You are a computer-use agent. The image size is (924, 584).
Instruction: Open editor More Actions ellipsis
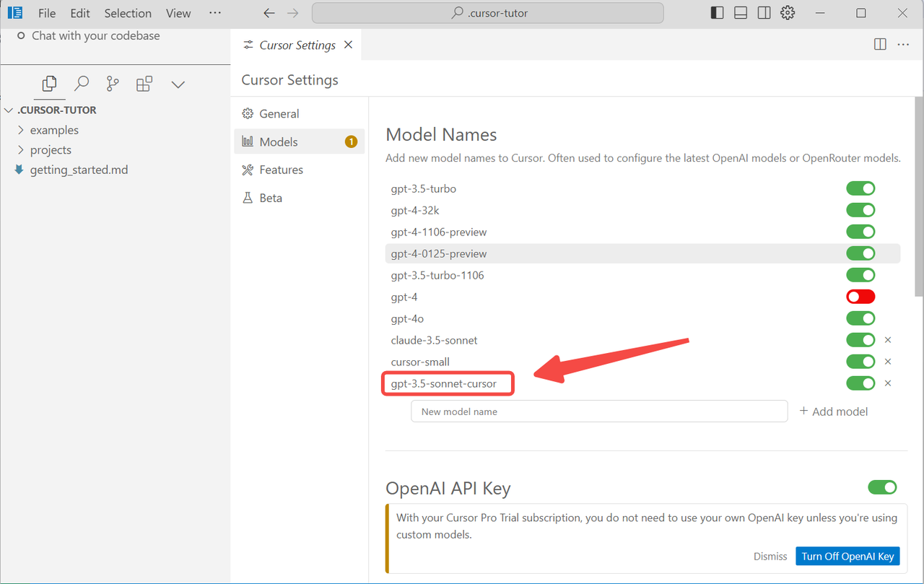click(x=903, y=45)
